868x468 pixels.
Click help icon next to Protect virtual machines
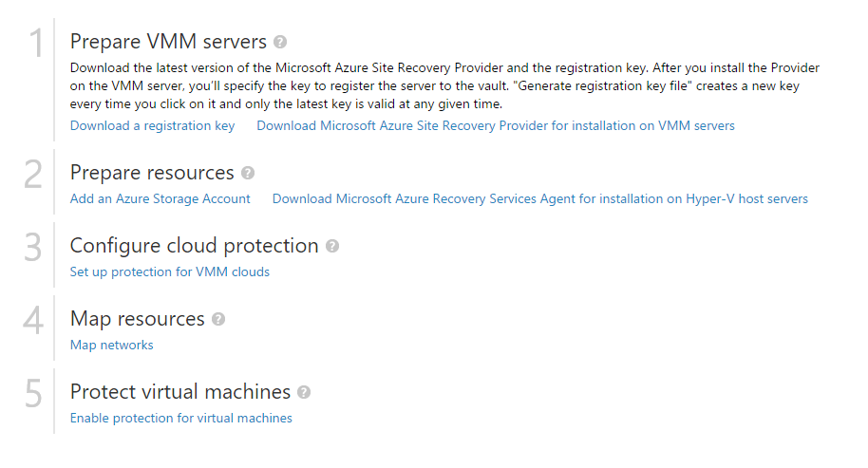tap(303, 392)
